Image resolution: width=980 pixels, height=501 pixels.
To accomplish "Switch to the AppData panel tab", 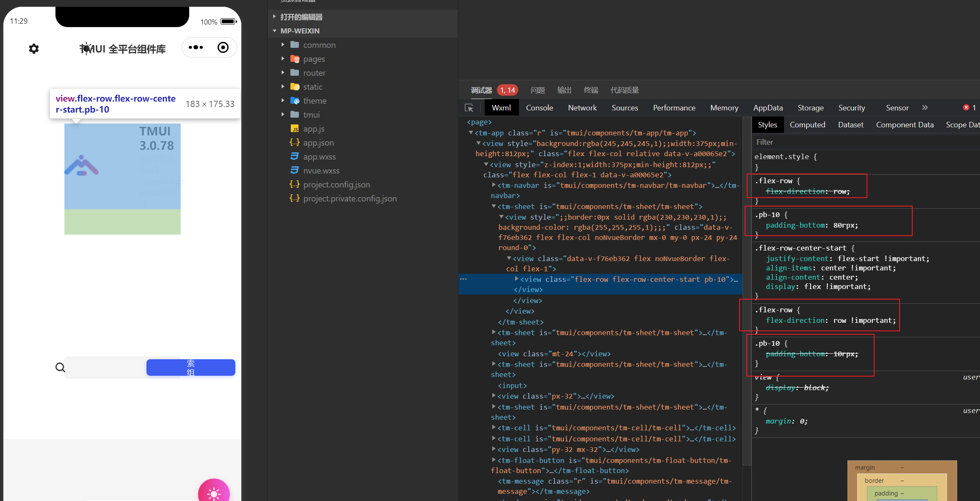I will pyautogui.click(x=768, y=108).
